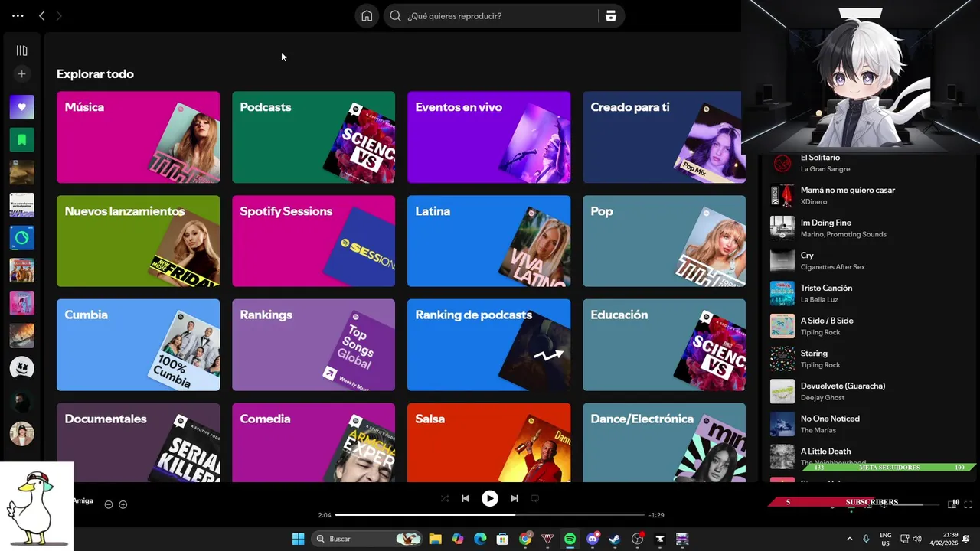Open Discord icon in taskbar
The height and width of the screenshot is (551, 980).
[x=592, y=539]
